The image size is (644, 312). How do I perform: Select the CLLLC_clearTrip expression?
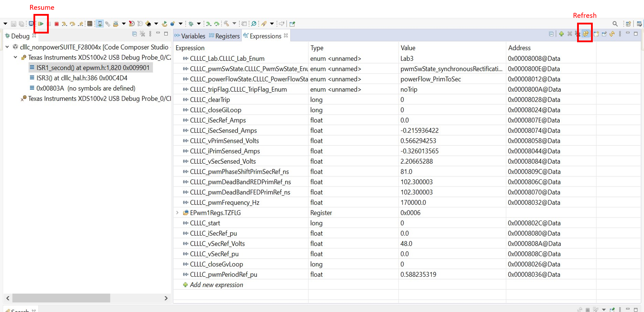pos(210,99)
